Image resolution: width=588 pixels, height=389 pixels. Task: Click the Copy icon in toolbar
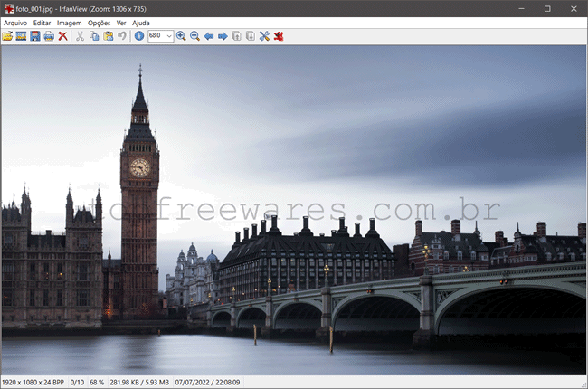[94, 36]
